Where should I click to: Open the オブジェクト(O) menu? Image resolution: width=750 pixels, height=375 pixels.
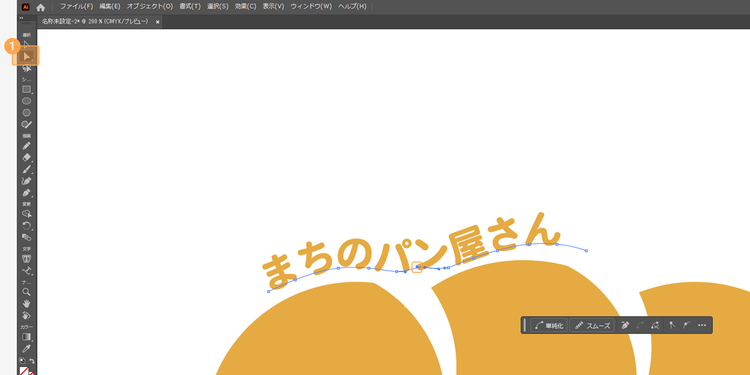[x=150, y=7]
